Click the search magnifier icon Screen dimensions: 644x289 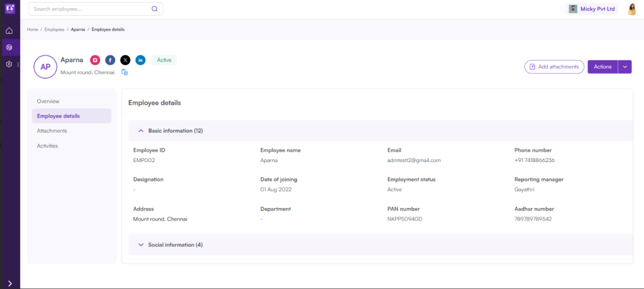coord(155,9)
